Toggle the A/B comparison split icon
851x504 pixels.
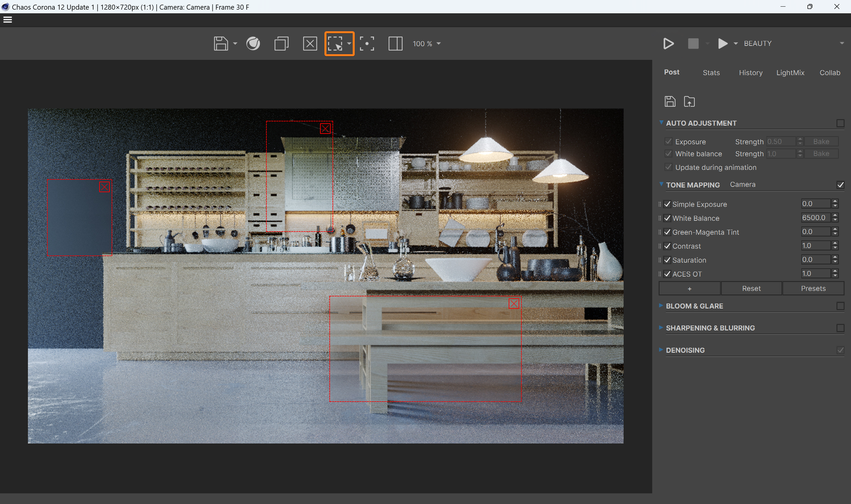tap(395, 44)
